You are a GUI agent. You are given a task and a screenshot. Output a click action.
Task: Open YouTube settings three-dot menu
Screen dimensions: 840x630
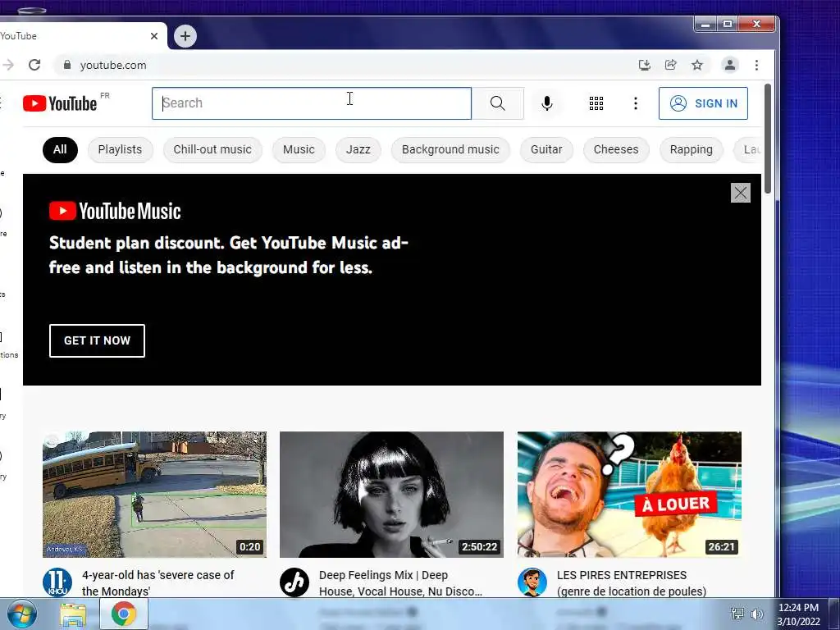pos(636,103)
